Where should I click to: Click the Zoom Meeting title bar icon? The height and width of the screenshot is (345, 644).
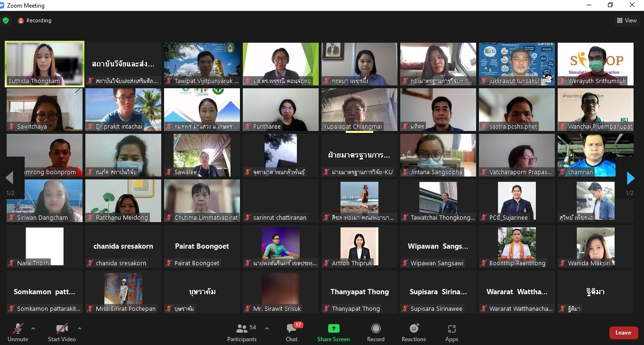point(4,5)
